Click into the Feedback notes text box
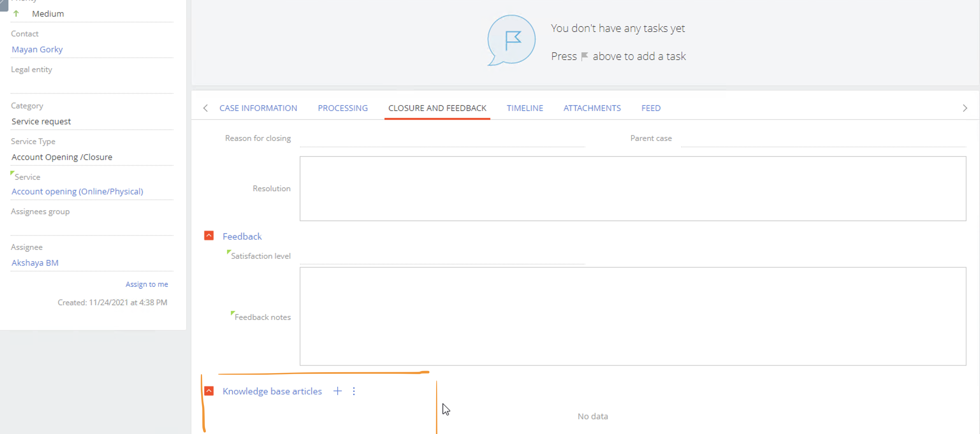980x434 pixels. (633, 316)
